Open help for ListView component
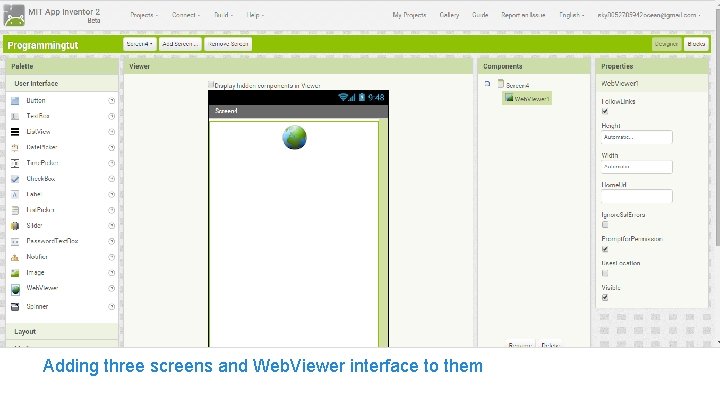The image size is (720, 405). (x=111, y=132)
